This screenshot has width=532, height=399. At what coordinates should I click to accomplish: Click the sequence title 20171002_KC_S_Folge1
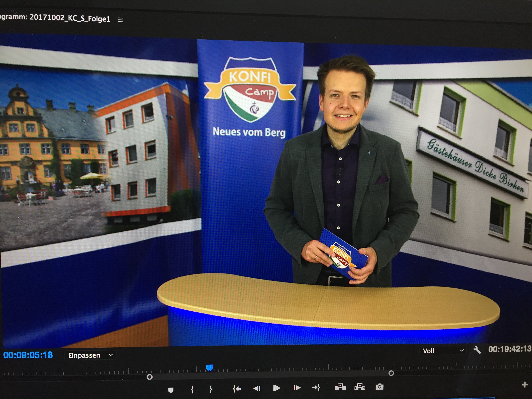(x=70, y=18)
